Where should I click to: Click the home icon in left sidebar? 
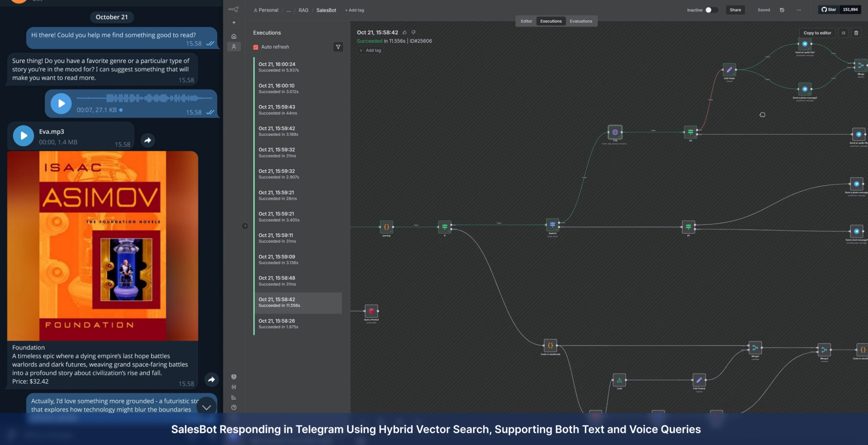(234, 36)
